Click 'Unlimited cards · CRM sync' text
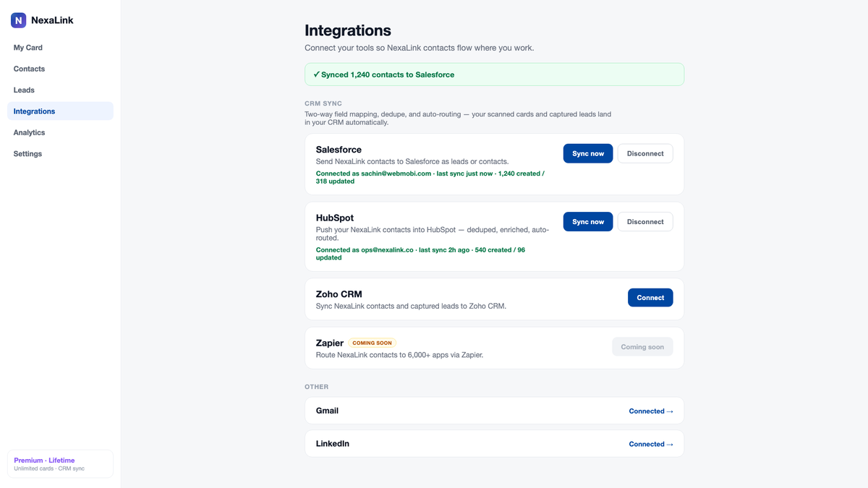This screenshot has height=488, width=868. pos(49,469)
